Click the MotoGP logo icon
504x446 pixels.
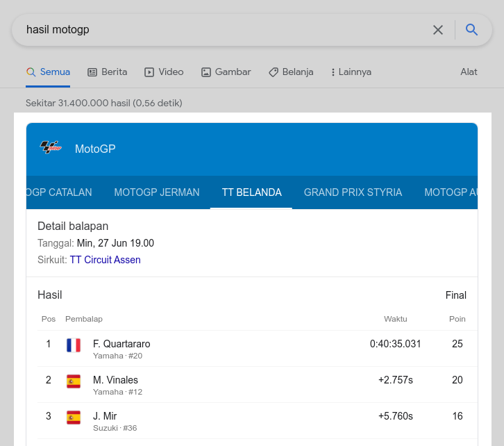pos(51,148)
